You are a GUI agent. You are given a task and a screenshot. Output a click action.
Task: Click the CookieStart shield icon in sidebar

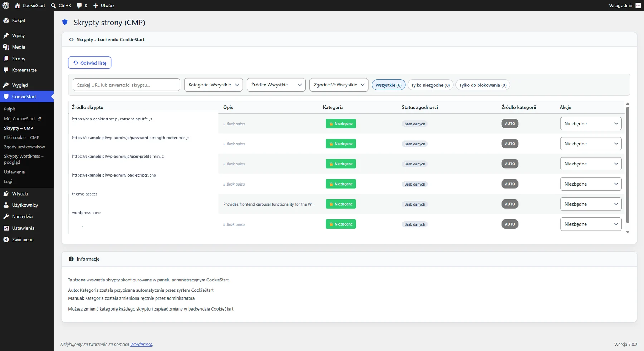coord(6,97)
